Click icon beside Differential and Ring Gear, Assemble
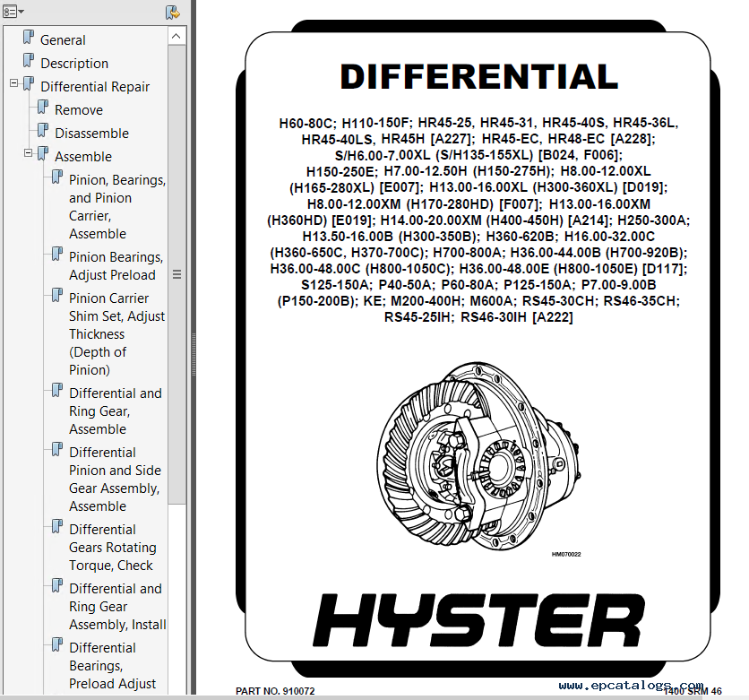This screenshot has width=749, height=700. tap(57, 391)
